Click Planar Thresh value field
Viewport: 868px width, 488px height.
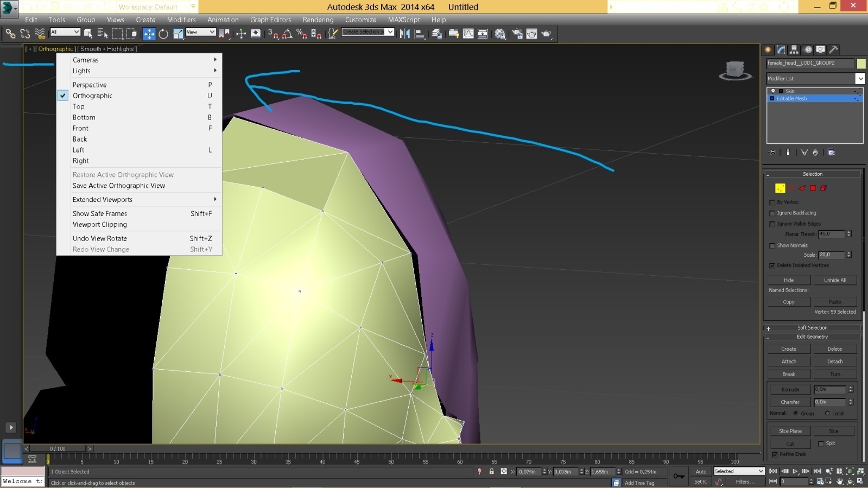point(832,234)
